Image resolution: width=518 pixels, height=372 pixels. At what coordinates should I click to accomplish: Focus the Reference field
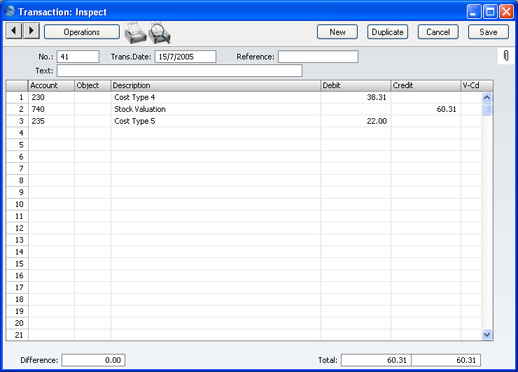pos(318,57)
